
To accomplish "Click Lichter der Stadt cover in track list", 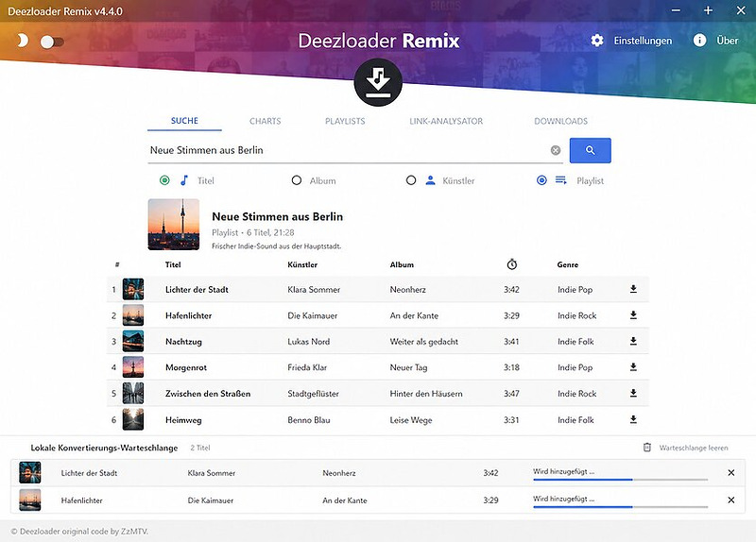I will [133, 290].
